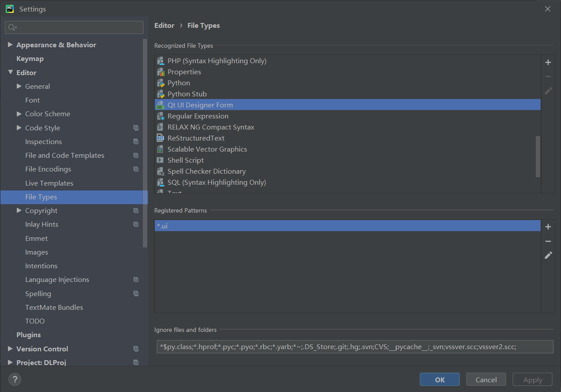561x392 pixels.
Task: Add a new registered pattern
Action: (548, 226)
